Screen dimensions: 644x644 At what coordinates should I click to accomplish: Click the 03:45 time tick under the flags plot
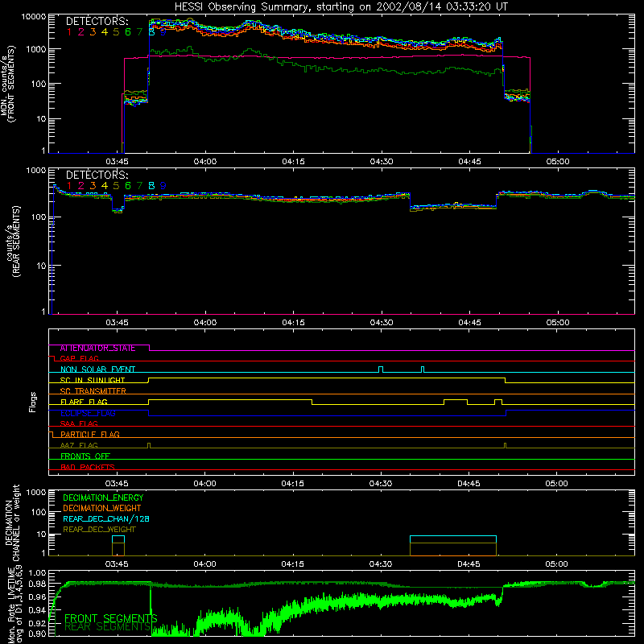click(117, 484)
